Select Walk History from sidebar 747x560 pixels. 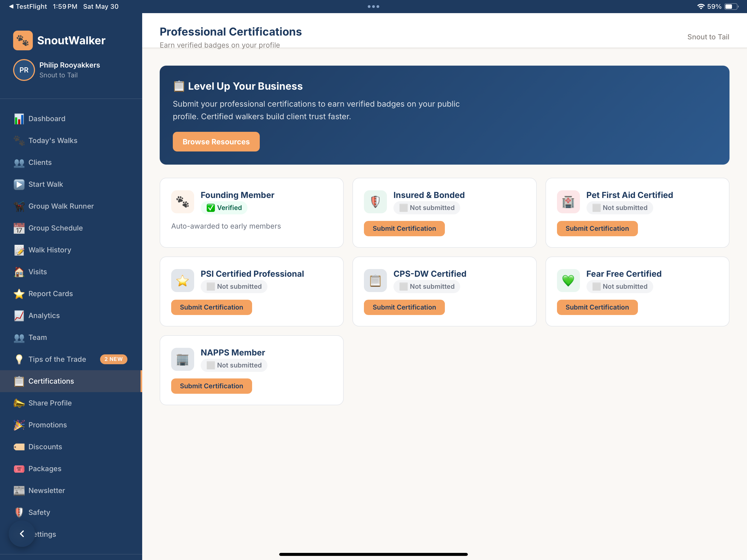(71, 250)
